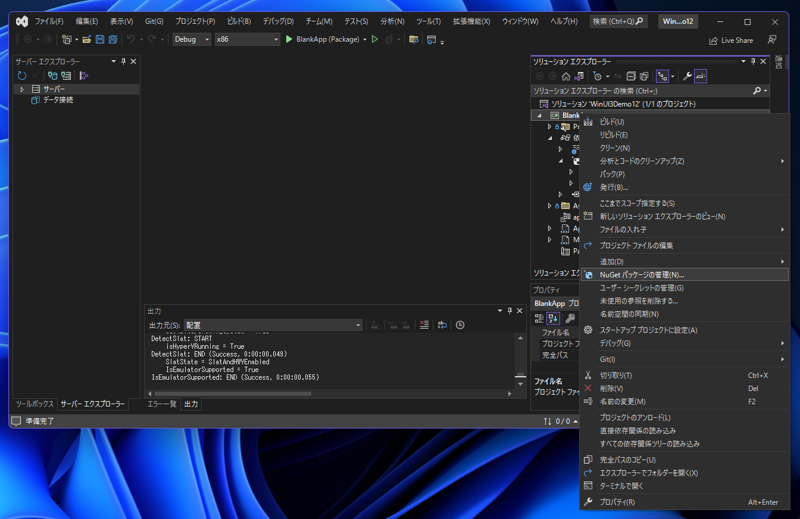Switch to the エラー一覧 tab

tap(161, 404)
